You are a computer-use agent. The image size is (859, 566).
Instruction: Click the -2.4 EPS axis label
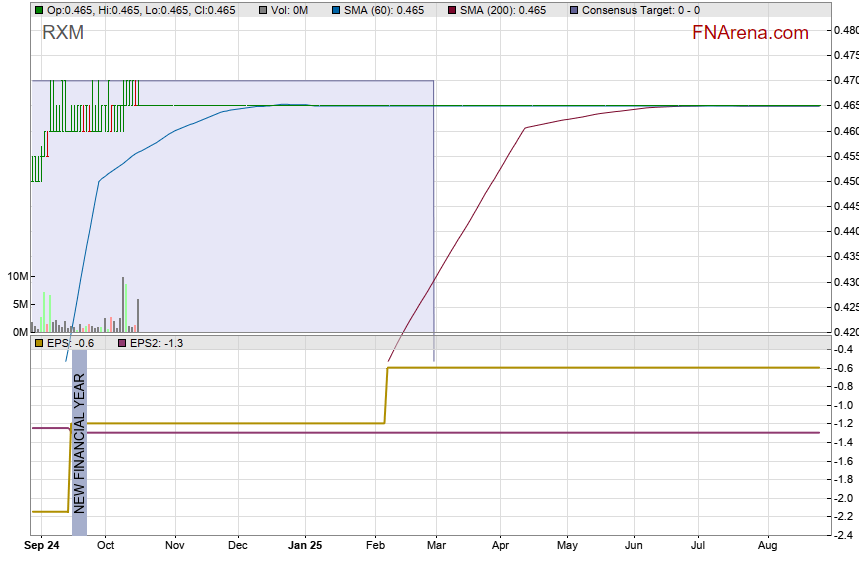click(x=843, y=535)
